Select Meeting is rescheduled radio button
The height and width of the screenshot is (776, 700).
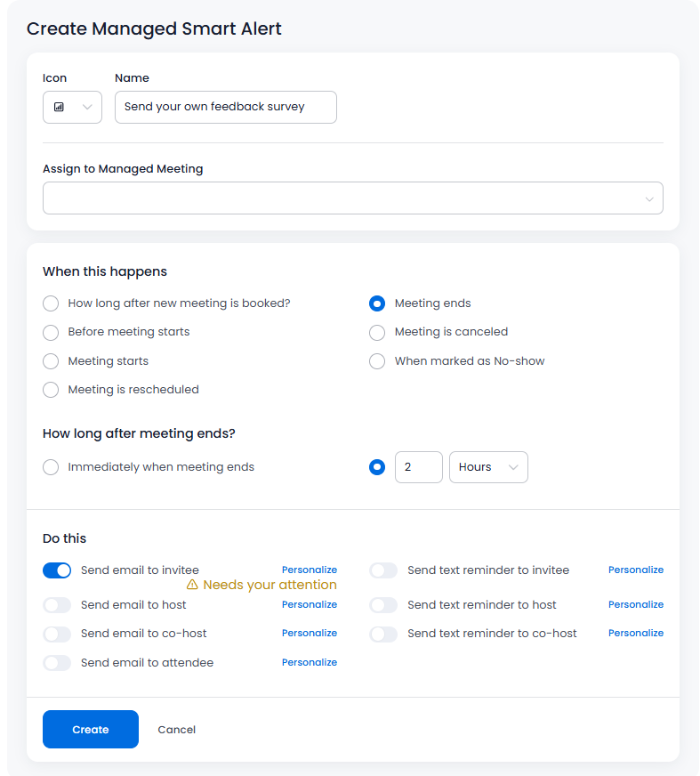52,390
